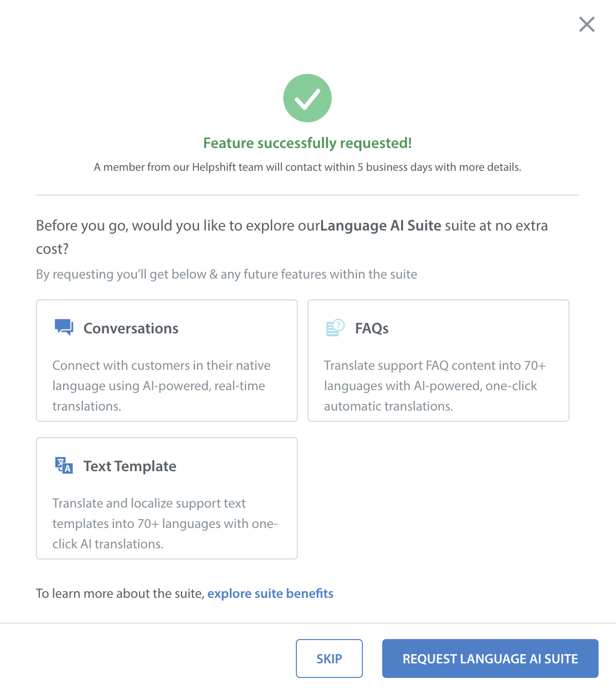Close the dialog with the X icon
This screenshot has width=616, height=691.
pyautogui.click(x=586, y=24)
